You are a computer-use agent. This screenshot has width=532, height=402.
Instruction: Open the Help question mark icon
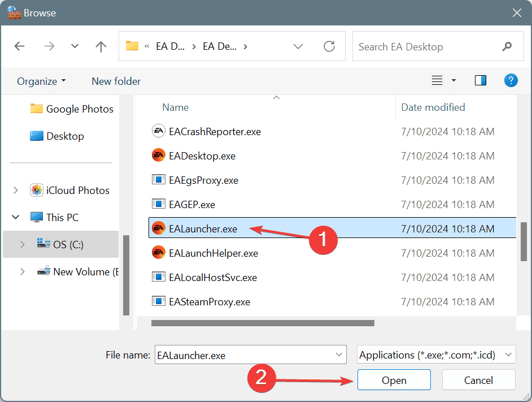(x=511, y=80)
